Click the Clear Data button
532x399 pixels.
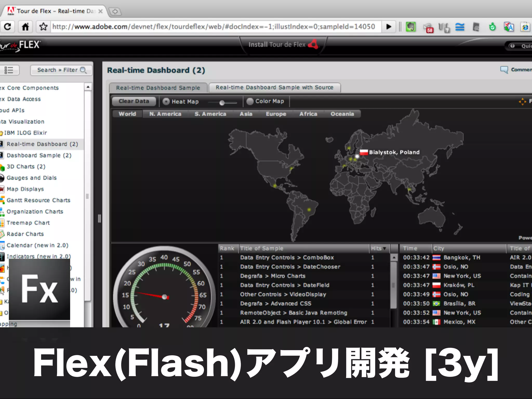click(134, 101)
